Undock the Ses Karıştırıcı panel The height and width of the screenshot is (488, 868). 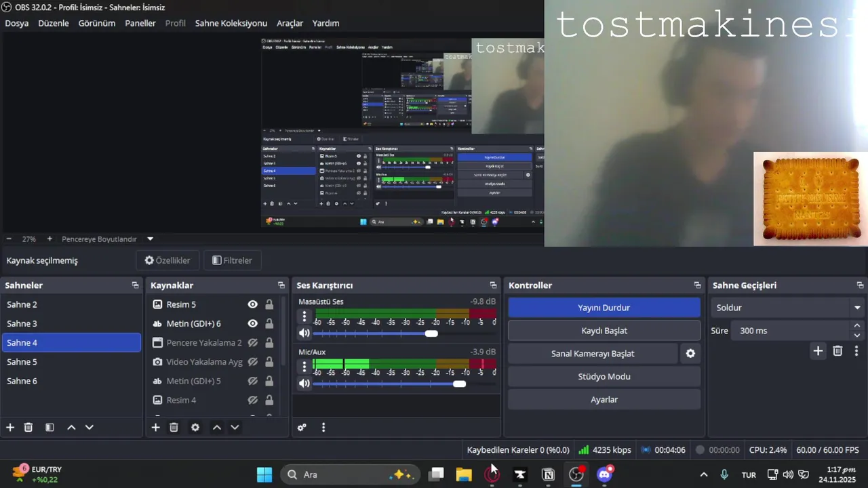click(493, 285)
